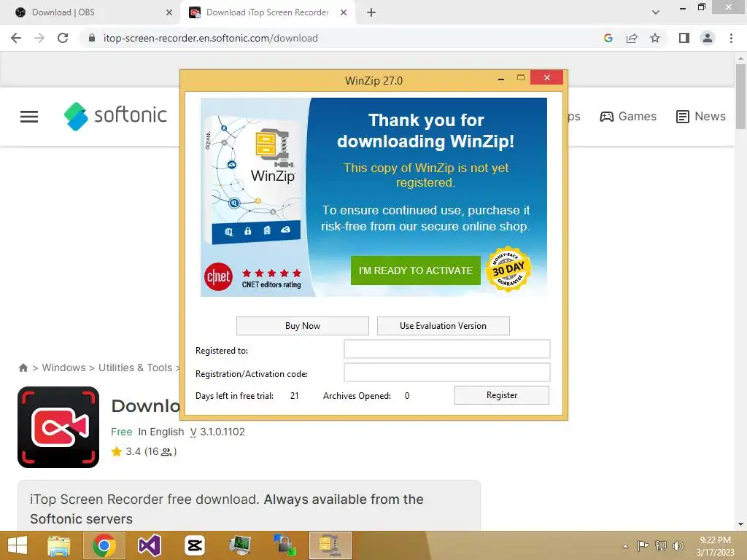Viewport: 747px width, 560px height.
Task: Open the Windows Start button
Action: (x=18, y=545)
